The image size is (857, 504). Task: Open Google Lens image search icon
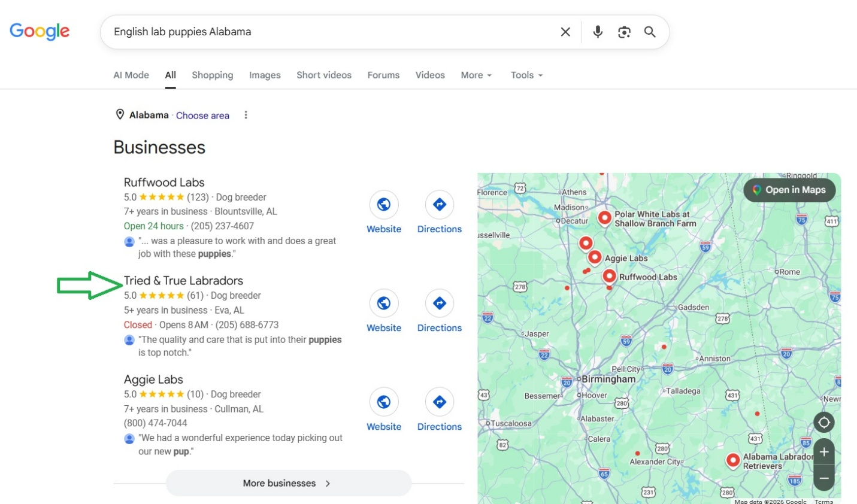pos(624,32)
